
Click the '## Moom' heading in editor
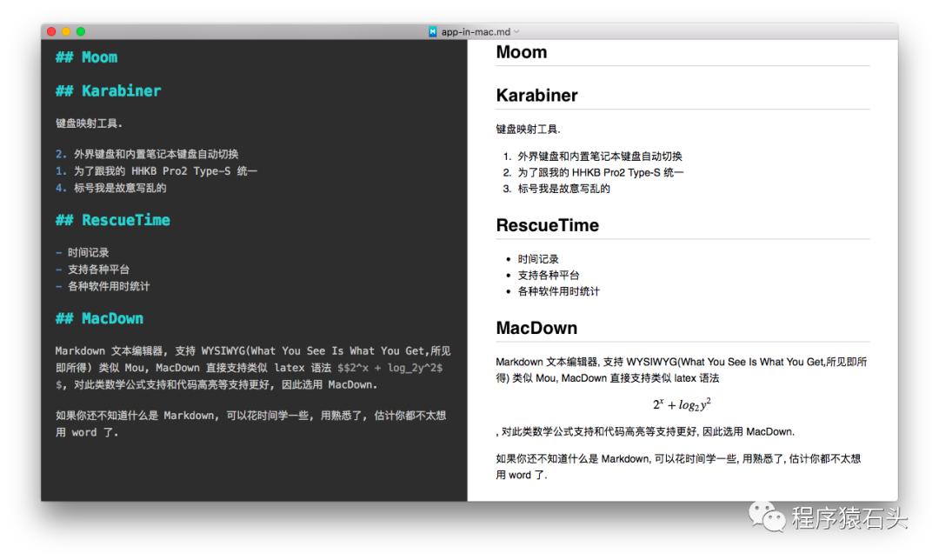(x=86, y=57)
